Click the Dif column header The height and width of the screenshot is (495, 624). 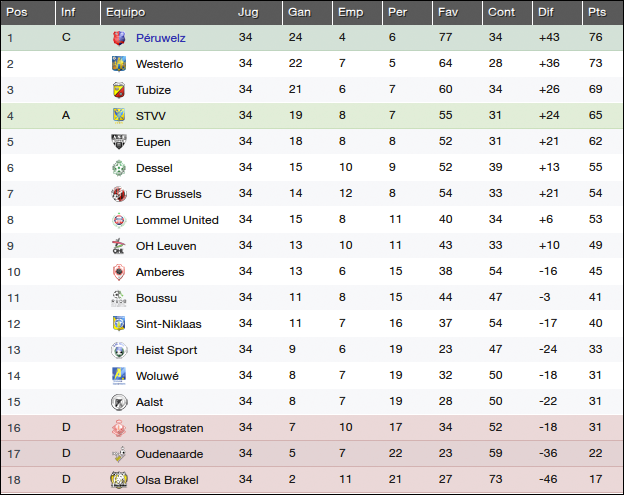546,12
